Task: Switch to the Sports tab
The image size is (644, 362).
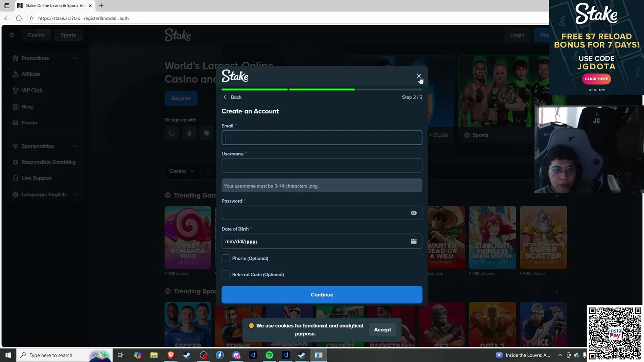Action: (68, 35)
